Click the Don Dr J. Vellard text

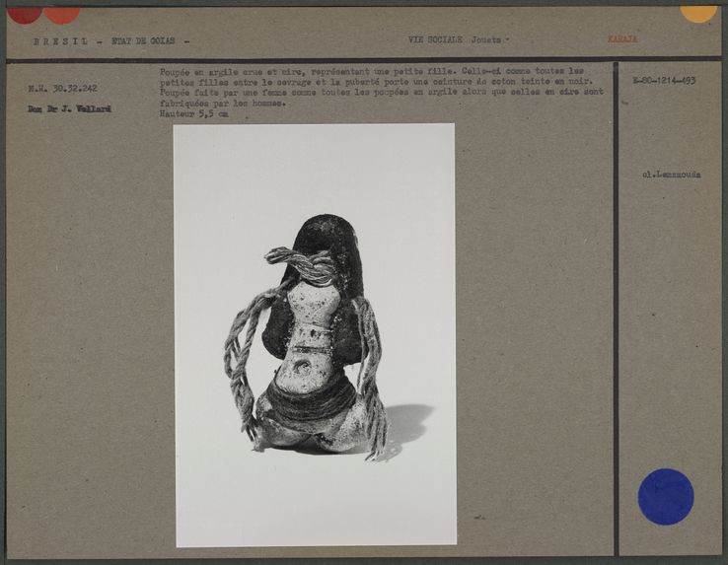click(69, 108)
